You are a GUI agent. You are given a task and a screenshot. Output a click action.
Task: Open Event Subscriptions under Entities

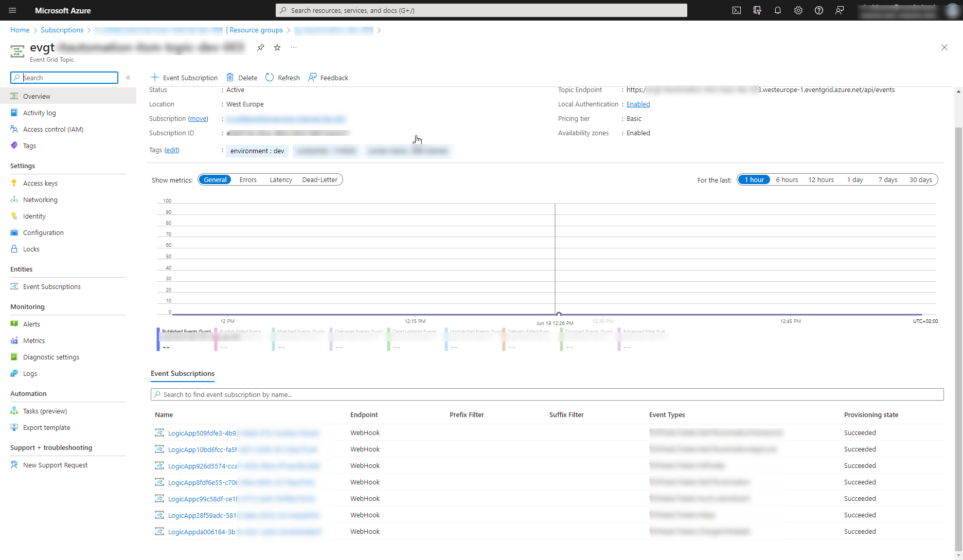(51, 286)
